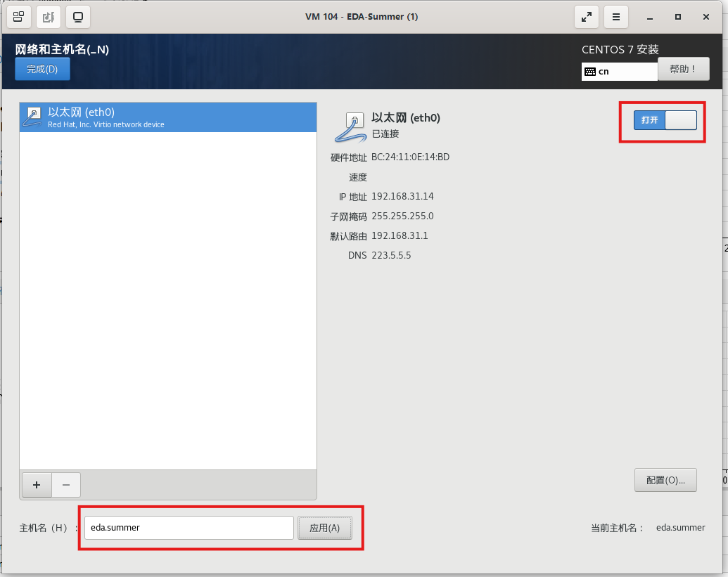Viewport: 728px width, 577px height.
Task: Click the monitor display icon in title bar
Action: tap(77, 16)
